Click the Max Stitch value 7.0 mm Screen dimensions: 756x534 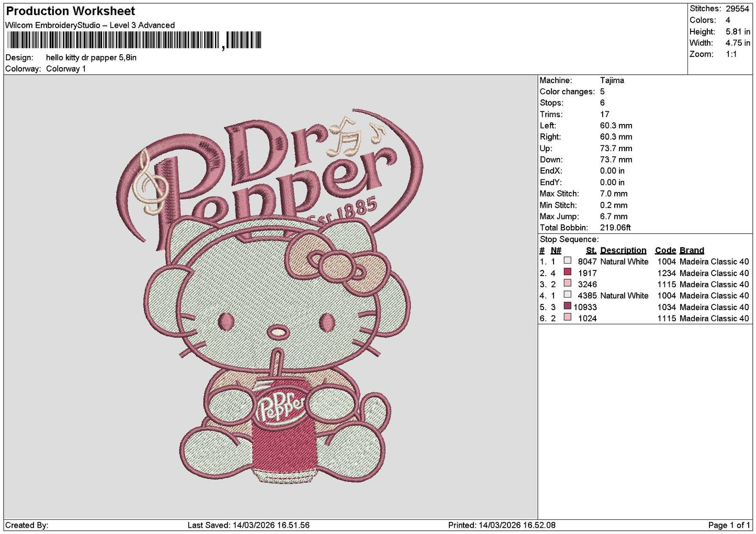[x=614, y=194]
